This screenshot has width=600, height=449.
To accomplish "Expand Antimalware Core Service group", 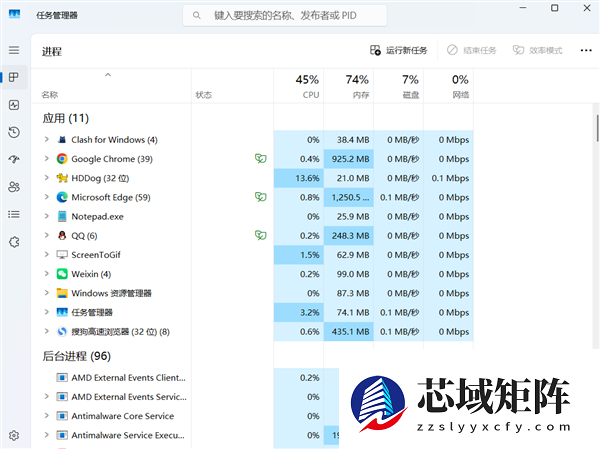I will tap(47, 416).
